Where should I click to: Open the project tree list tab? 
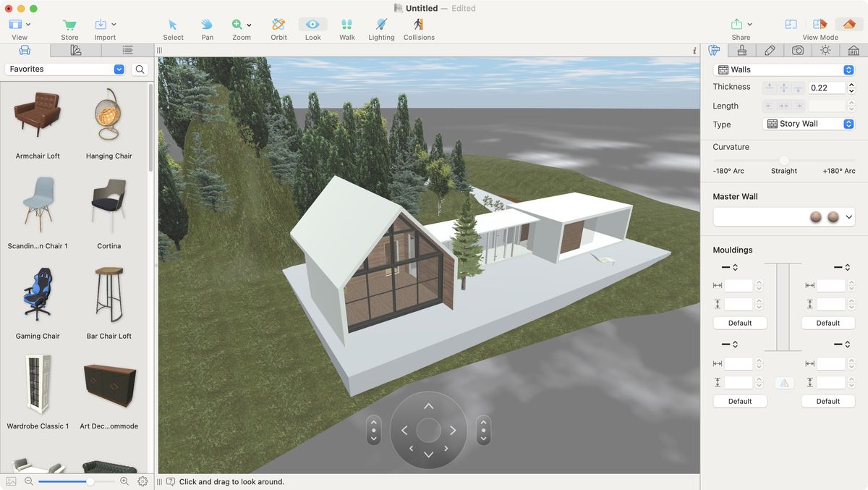pyautogui.click(x=127, y=50)
